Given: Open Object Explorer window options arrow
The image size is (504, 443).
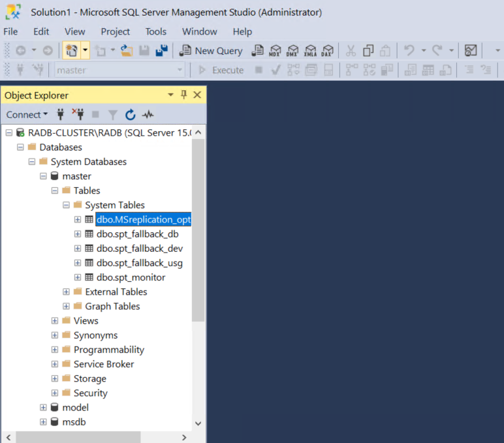Looking at the screenshot, I should (x=170, y=95).
